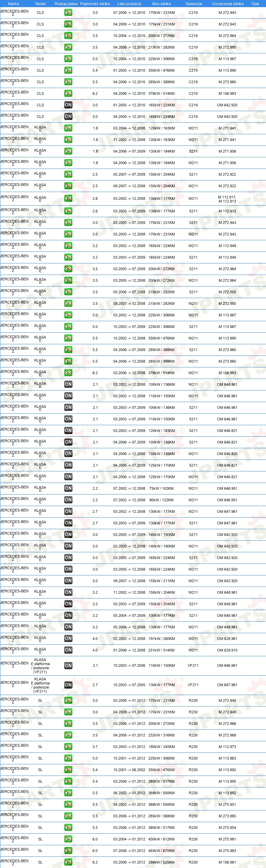This screenshot has width=266, height=868.
Task: Click the production years 02.2003 -> 12.2008
Action: coord(129,639)
